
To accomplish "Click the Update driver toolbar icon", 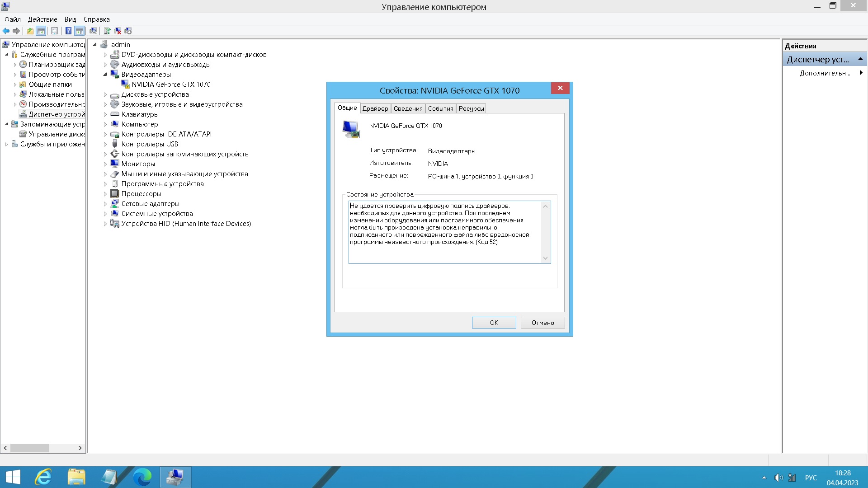I will (x=107, y=31).
